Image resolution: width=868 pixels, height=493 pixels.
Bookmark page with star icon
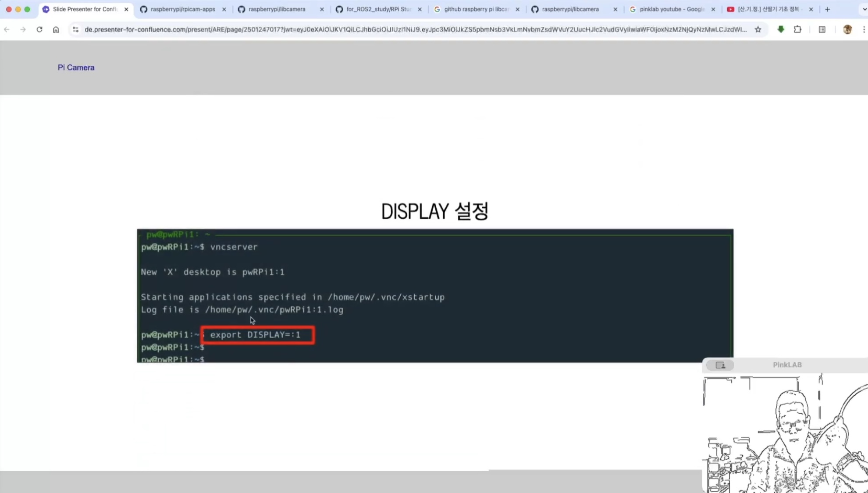(x=758, y=29)
